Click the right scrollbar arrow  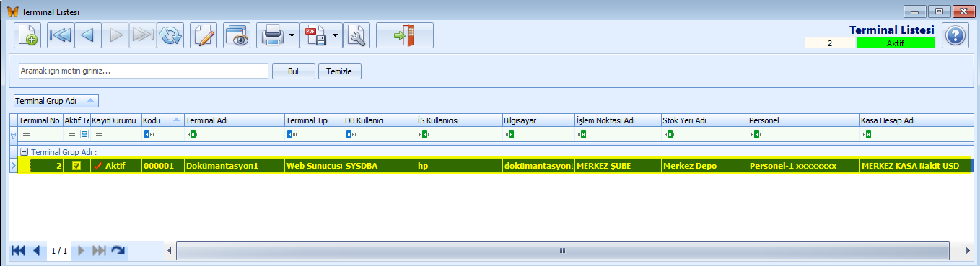click(x=968, y=251)
